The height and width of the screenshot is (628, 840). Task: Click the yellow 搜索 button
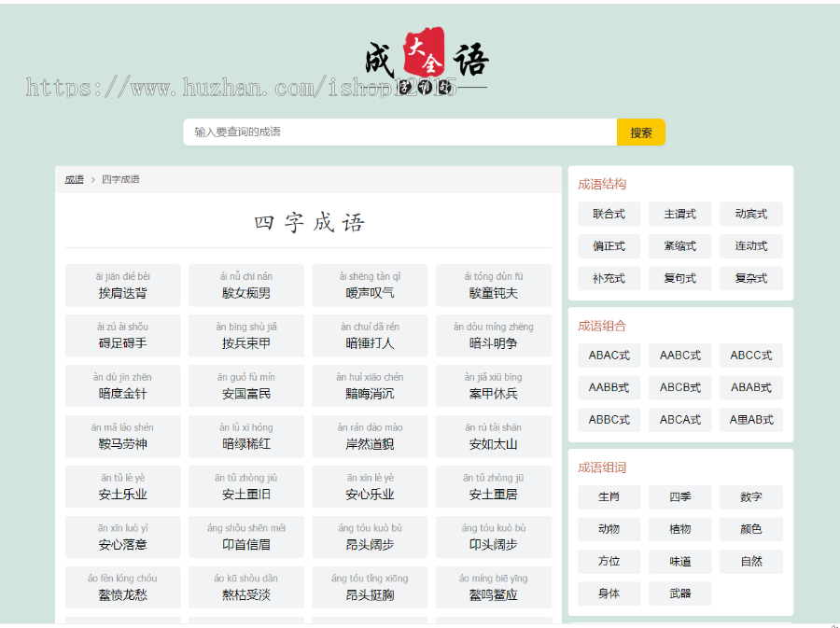click(640, 133)
